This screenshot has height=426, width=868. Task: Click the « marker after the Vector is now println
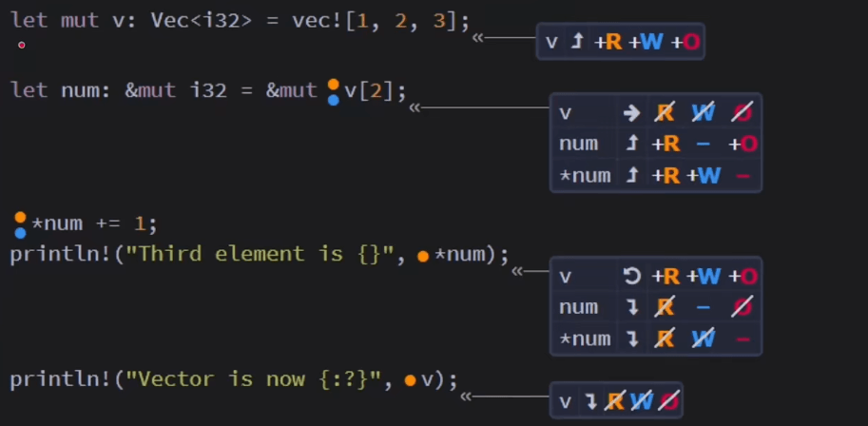[466, 397]
